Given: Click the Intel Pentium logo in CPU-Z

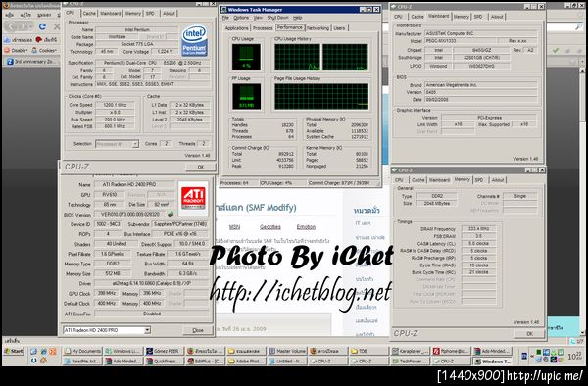Looking at the screenshot, I should tap(194, 40).
